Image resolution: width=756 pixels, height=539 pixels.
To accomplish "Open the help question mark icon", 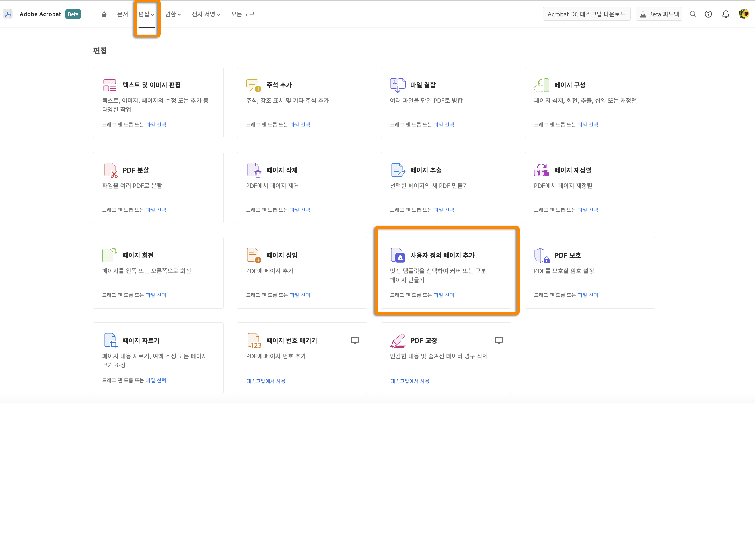I will pyautogui.click(x=709, y=14).
